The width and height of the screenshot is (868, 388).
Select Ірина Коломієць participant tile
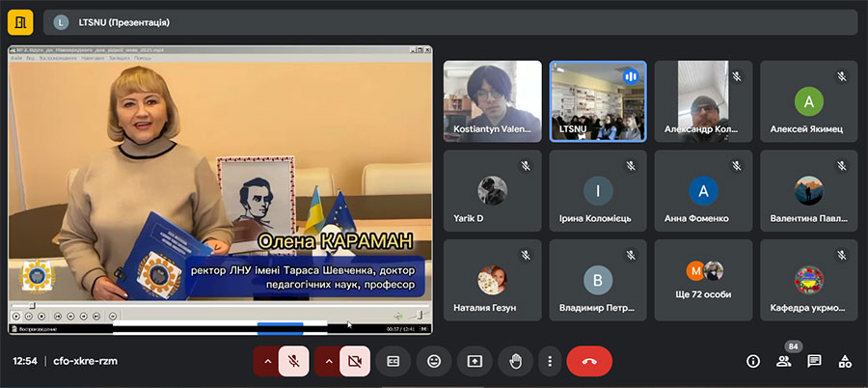pyautogui.click(x=598, y=191)
